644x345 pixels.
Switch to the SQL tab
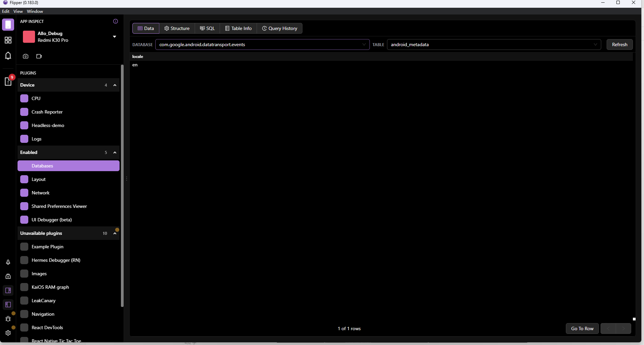pyautogui.click(x=207, y=28)
